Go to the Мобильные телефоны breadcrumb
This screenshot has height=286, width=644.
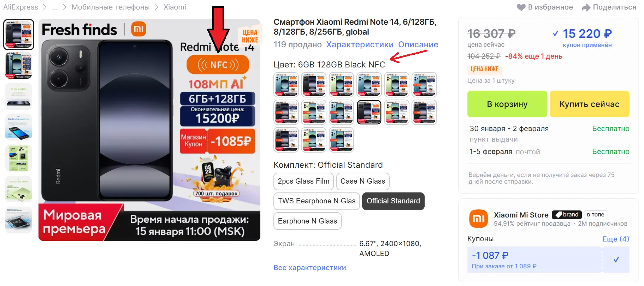(111, 7)
